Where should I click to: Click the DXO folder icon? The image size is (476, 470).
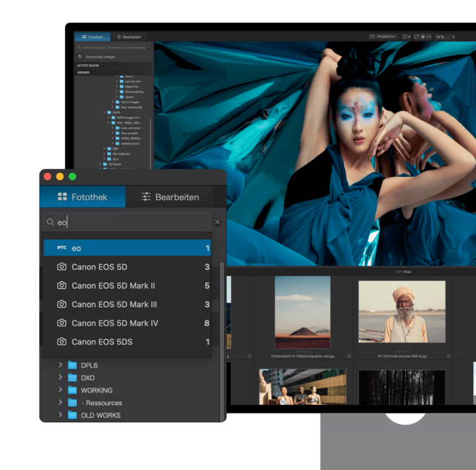(73, 378)
